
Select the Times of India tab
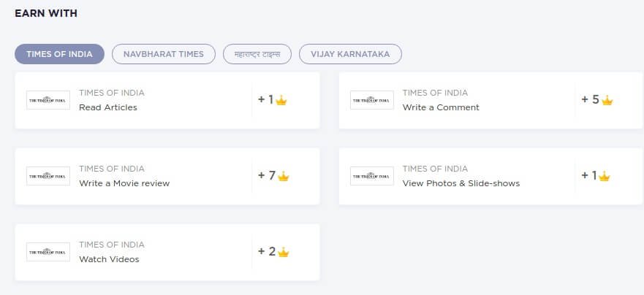[x=59, y=54]
